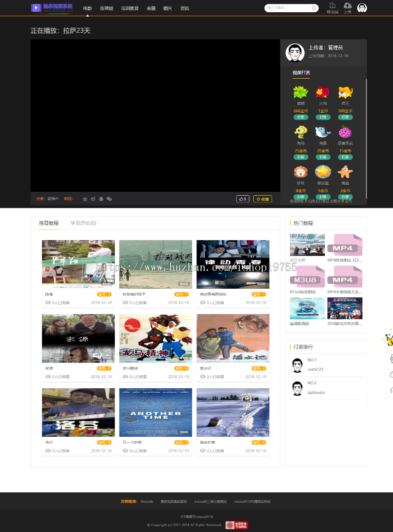Click the 魅思视频系统 site logo

[52, 8]
